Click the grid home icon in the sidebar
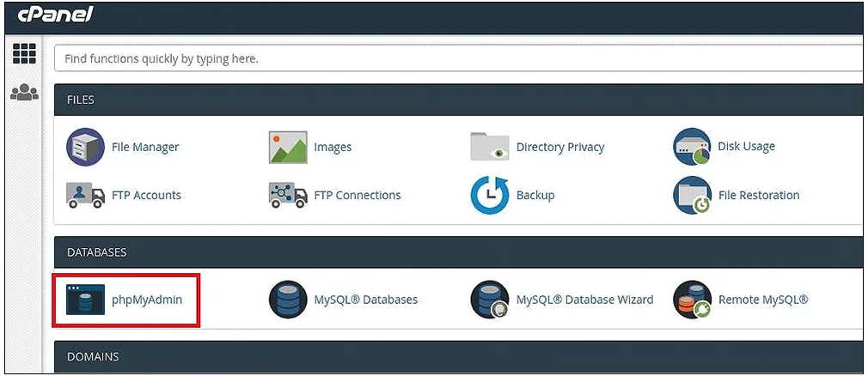Viewport: 868px width, 376px height. (x=24, y=53)
